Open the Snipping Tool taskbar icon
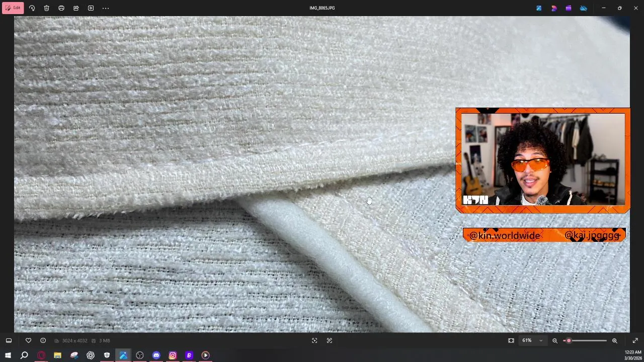 [x=74, y=355]
